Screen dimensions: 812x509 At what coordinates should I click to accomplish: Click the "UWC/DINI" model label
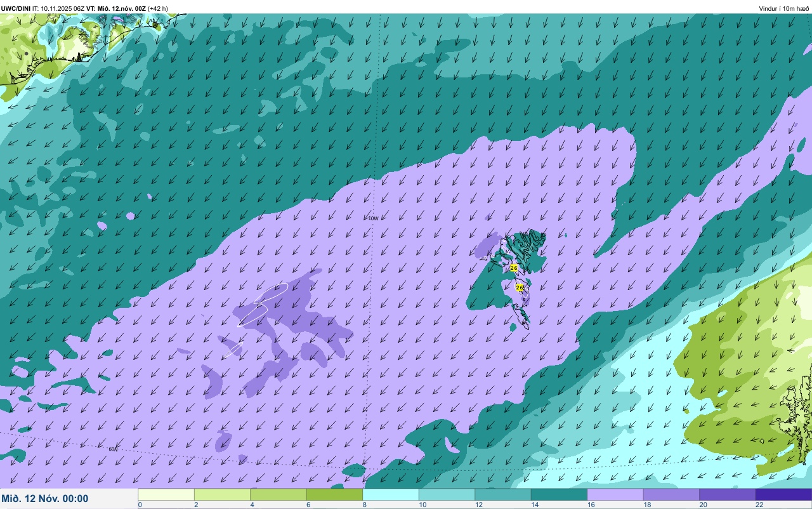16,8
